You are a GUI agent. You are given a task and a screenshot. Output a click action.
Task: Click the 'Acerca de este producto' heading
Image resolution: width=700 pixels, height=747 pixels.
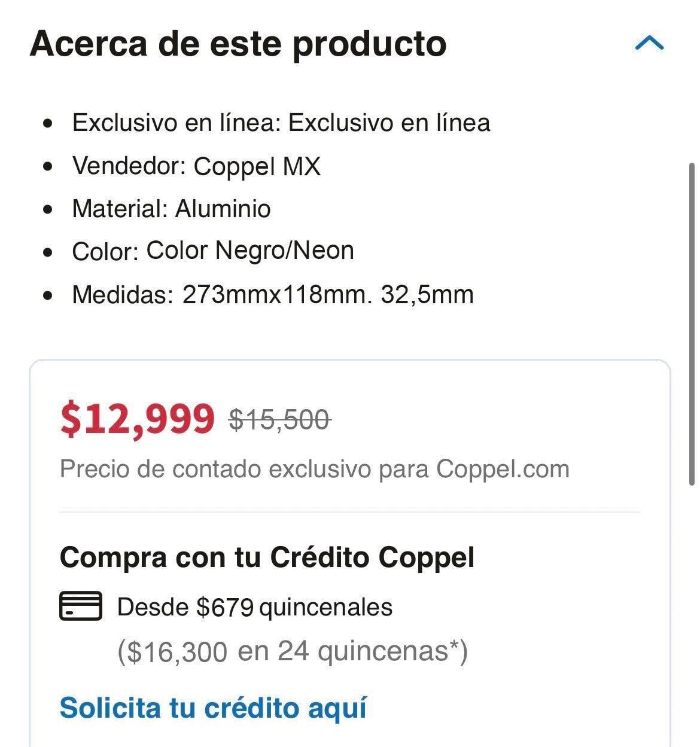pos(238,44)
